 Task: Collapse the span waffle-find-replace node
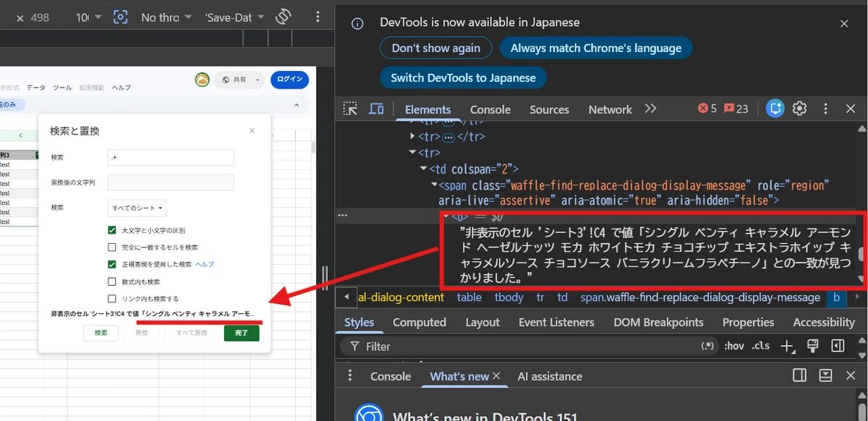point(433,185)
